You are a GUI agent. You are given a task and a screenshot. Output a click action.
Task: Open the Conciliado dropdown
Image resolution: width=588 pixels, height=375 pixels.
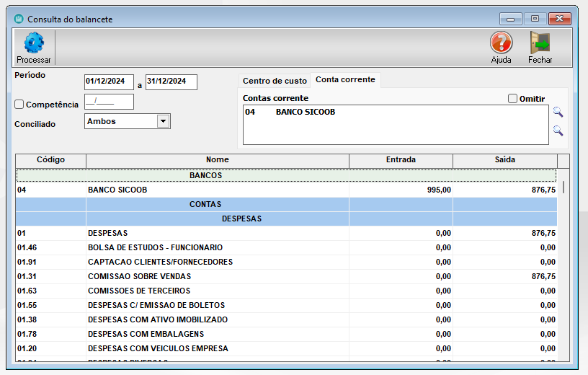click(x=164, y=121)
